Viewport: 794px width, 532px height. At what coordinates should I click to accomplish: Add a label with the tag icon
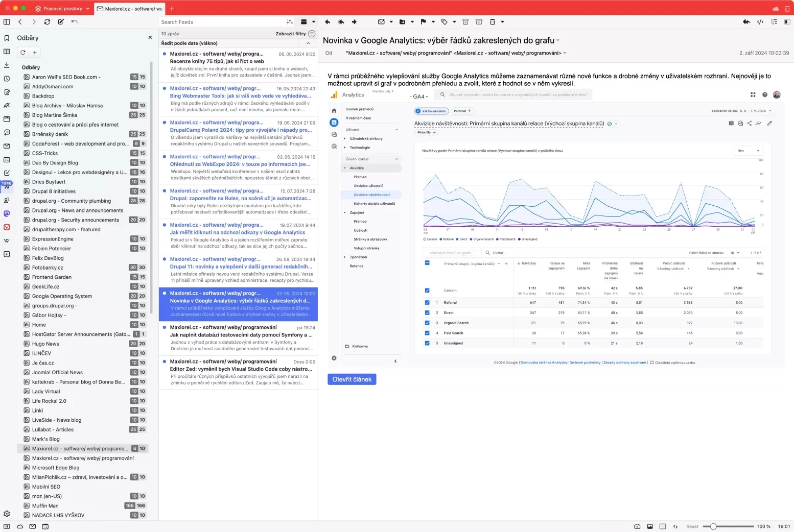click(444, 22)
